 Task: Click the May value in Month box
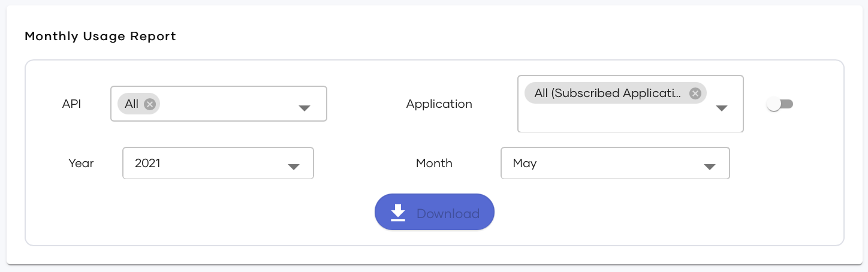[x=525, y=163]
